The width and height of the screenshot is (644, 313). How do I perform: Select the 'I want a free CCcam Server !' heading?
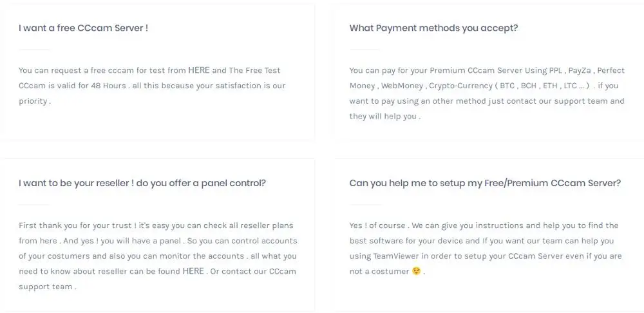(x=84, y=28)
